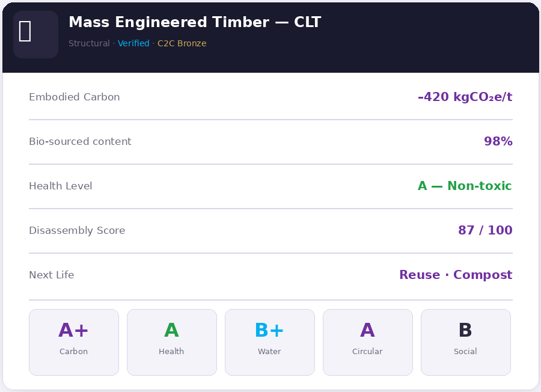Image resolution: width=541 pixels, height=392 pixels.
Task: Click the Disassembly Score row label
Action: click(x=77, y=230)
